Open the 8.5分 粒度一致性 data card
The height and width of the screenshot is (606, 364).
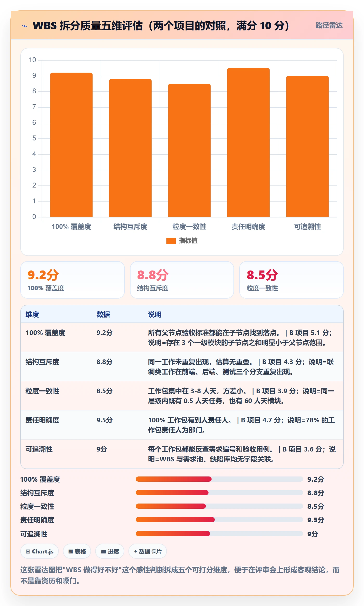click(x=291, y=280)
